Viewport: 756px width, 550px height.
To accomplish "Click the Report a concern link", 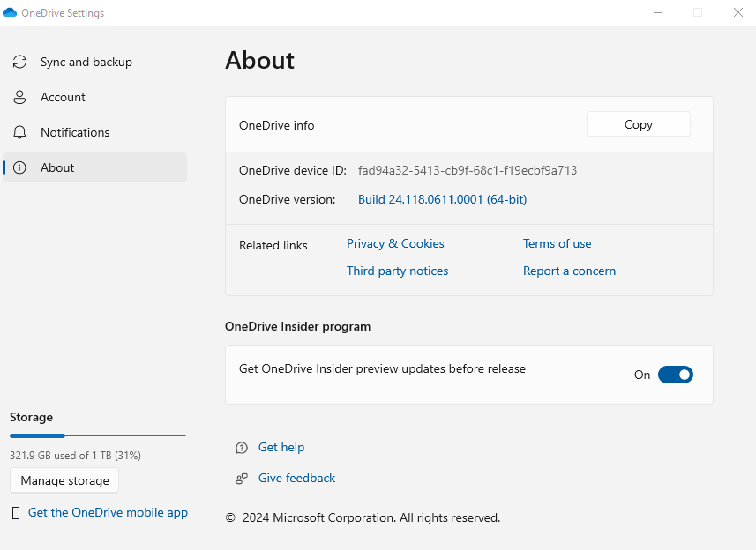I will pyautogui.click(x=569, y=271).
